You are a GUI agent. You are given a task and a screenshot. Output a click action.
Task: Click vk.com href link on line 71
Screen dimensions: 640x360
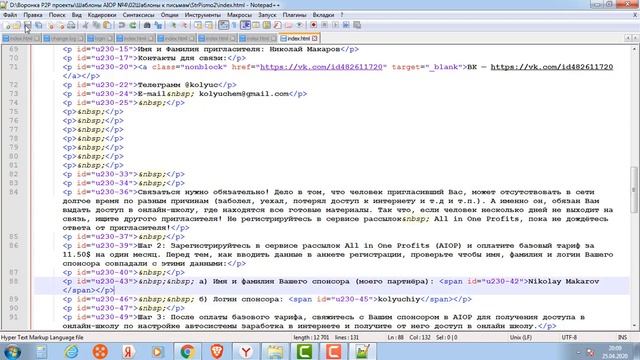click(x=321, y=67)
